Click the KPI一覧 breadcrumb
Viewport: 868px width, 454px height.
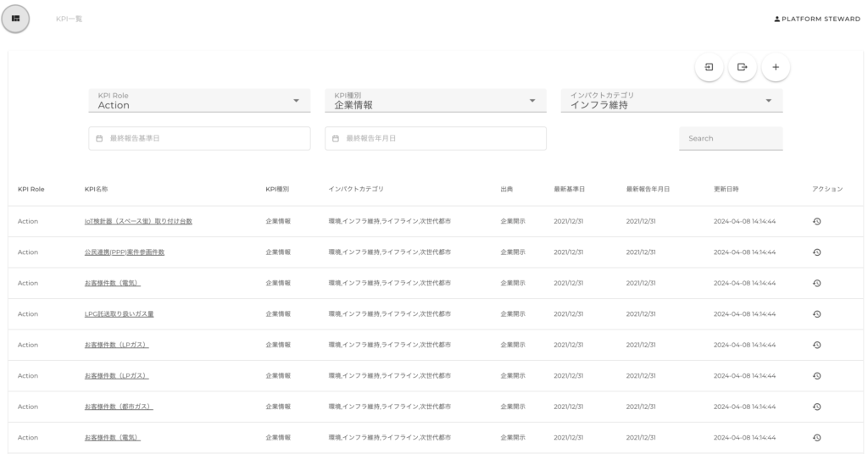pyautogui.click(x=69, y=19)
